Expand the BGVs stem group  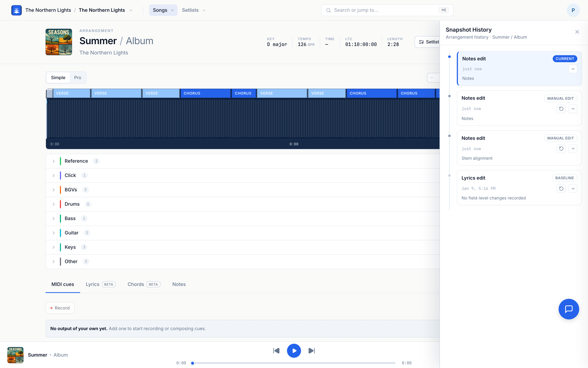click(x=53, y=190)
